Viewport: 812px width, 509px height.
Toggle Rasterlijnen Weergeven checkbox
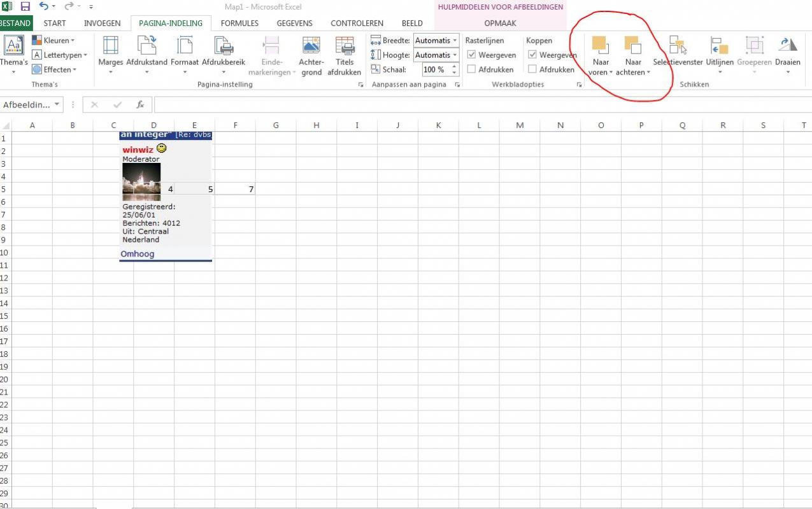[472, 55]
